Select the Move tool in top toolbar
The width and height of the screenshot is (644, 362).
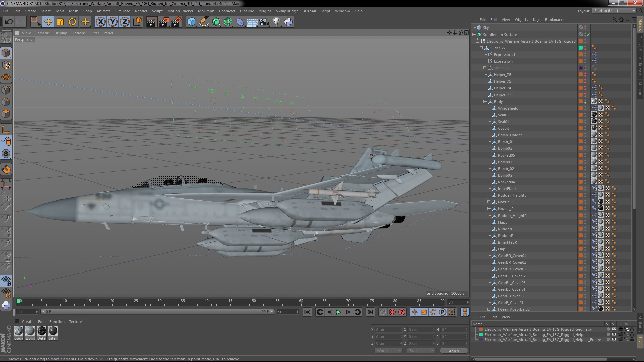tap(48, 22)
